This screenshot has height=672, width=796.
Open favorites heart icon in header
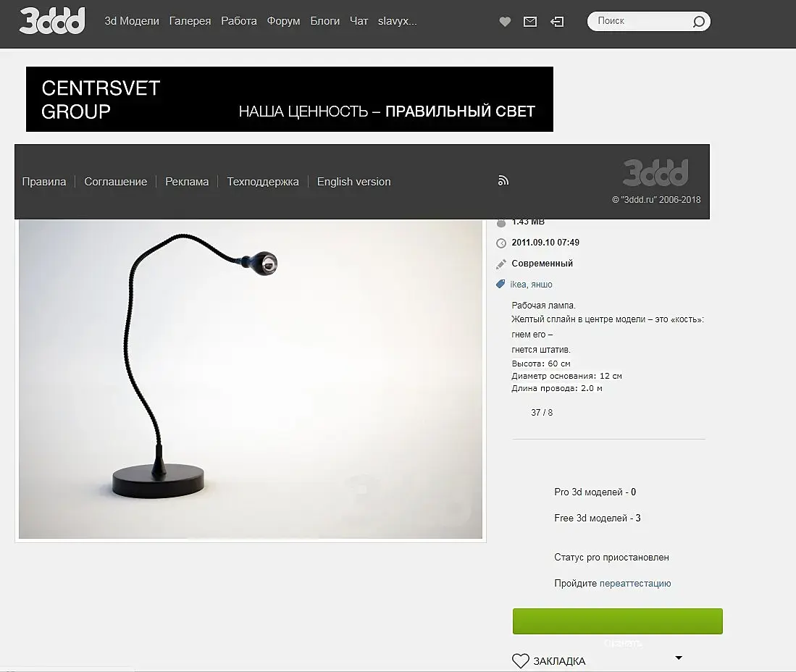pos(505,22)
